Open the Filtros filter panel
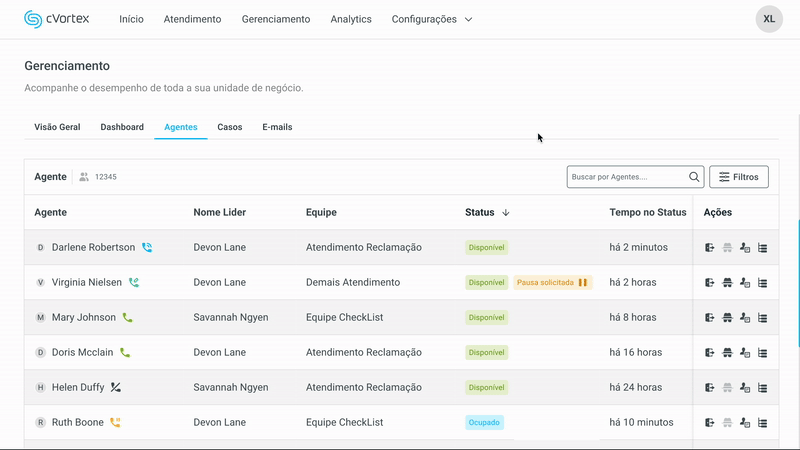 point(739,177)
